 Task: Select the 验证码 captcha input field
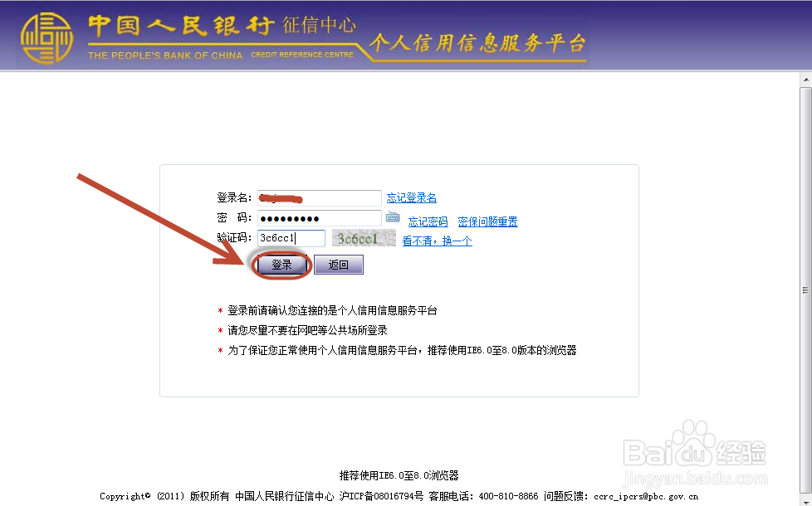coord(291,237)
